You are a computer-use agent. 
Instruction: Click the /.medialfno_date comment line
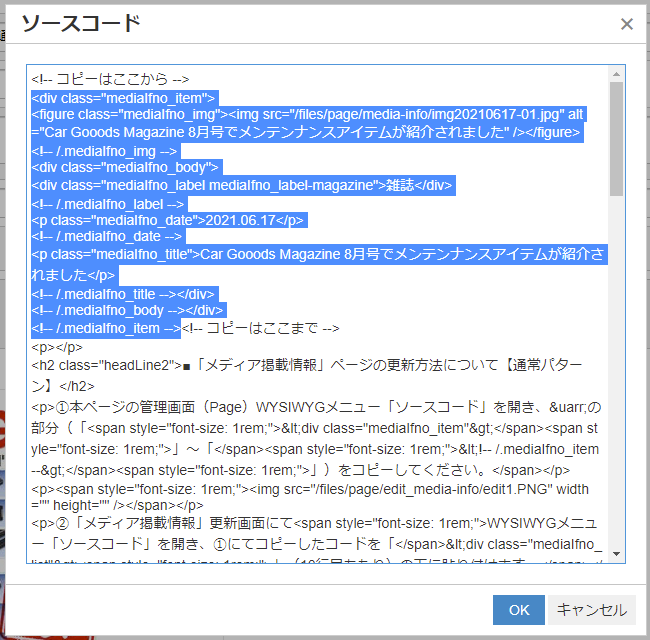(x=106, y=238)
